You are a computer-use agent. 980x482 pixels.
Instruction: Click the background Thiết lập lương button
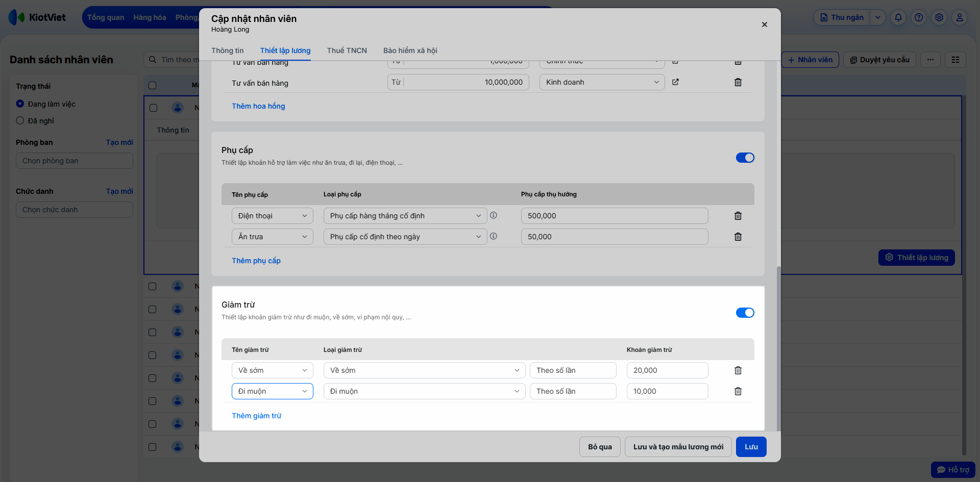coord(917,258)
